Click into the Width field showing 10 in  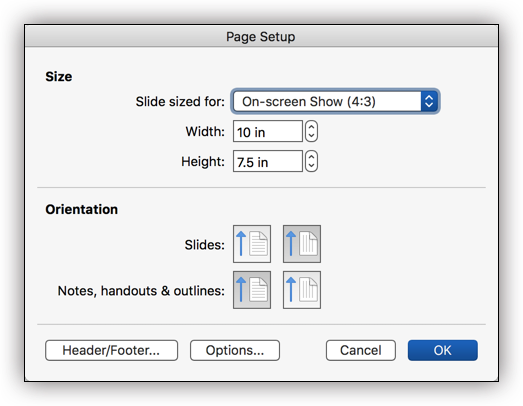coord(268,131)
